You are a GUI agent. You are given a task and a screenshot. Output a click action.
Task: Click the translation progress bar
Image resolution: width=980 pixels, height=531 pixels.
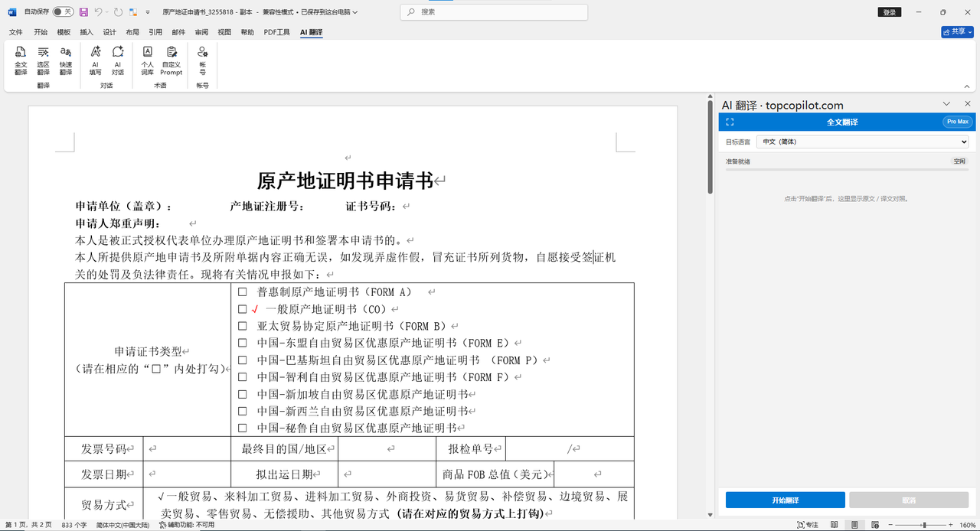(x=847, y=169)
